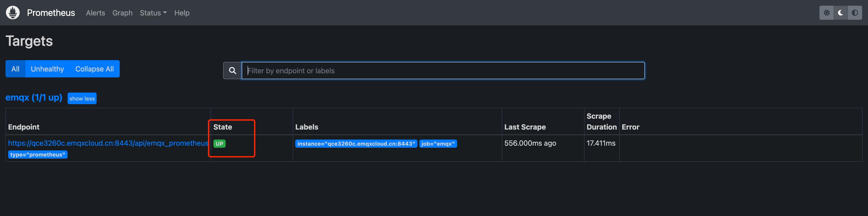Image resolution: width=868 pixels, height=216 pixels.
Task: Open the Status dropdown menu
Action: [153, 13]
